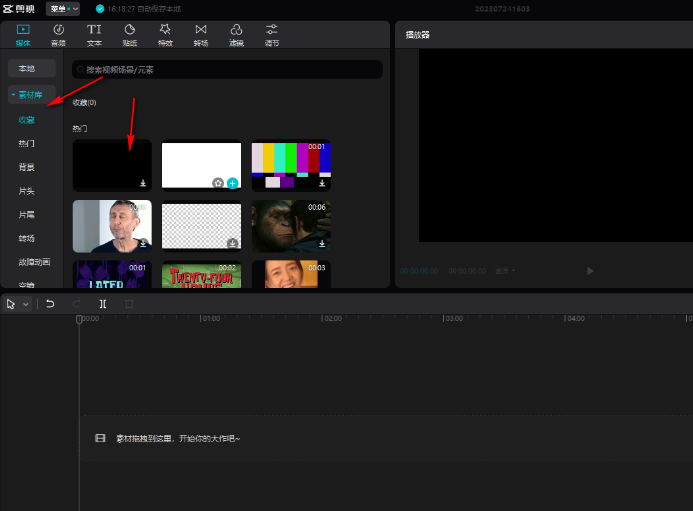The height and width of the screenshot is (511, 693).
Task: Select 片头 category in the sidebar
Action: pos(27,191)
